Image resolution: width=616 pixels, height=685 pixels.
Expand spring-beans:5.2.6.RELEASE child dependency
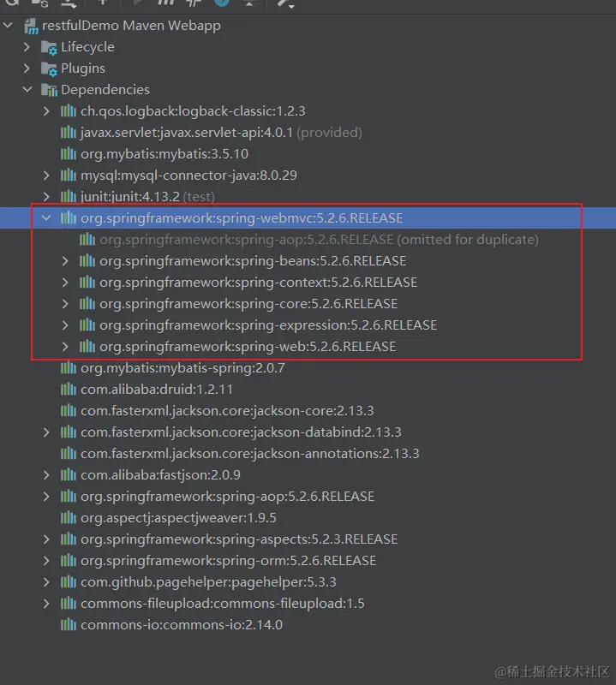click(x=65, y=261)
